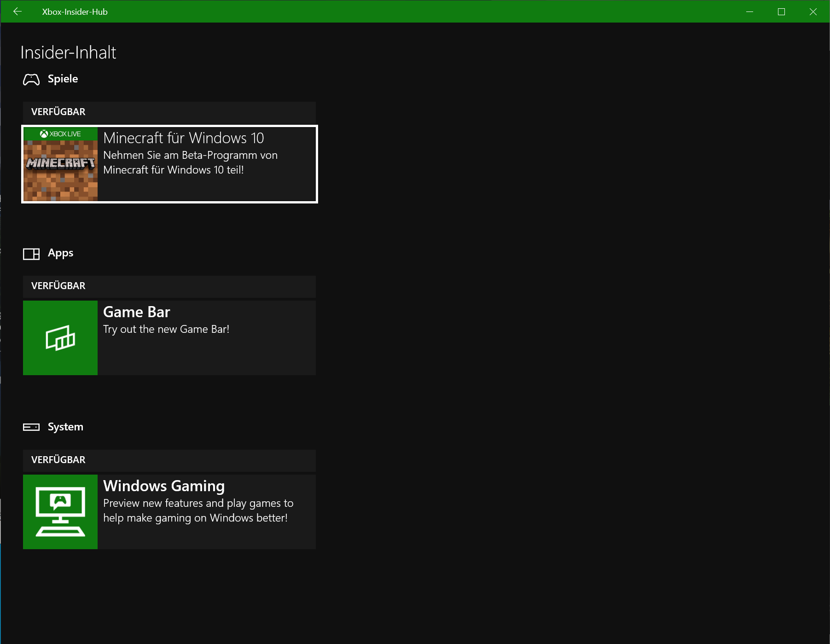The width and height of the screenshot is (830, 644).
Task: Select the Apps section heading
Action: pos(61,253)
